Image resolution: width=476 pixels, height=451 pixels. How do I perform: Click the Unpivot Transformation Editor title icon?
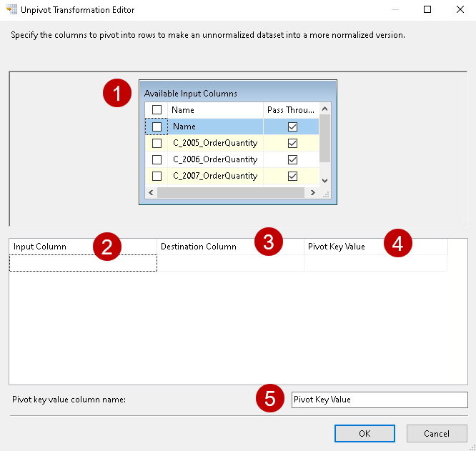coord(11,9)
